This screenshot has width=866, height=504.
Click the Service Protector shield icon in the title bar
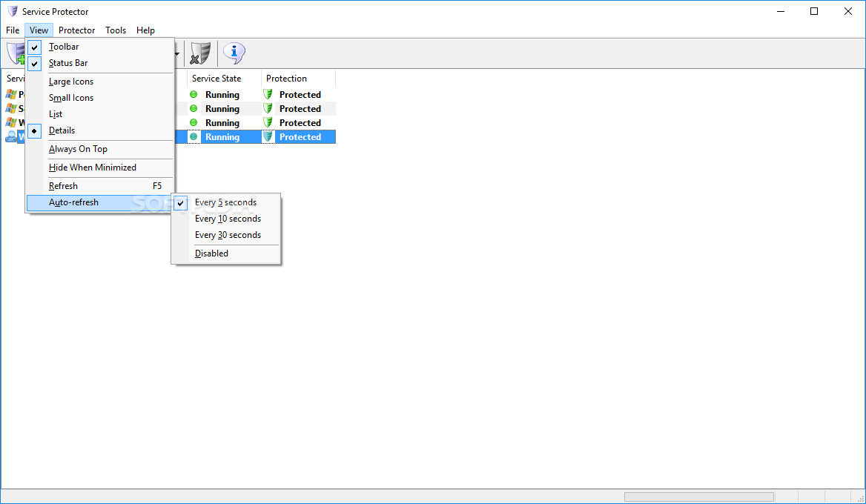coord(12,11)
